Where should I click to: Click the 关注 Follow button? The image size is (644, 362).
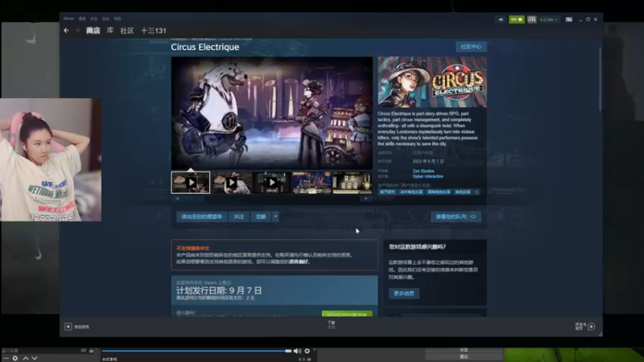tap(238, 216)
